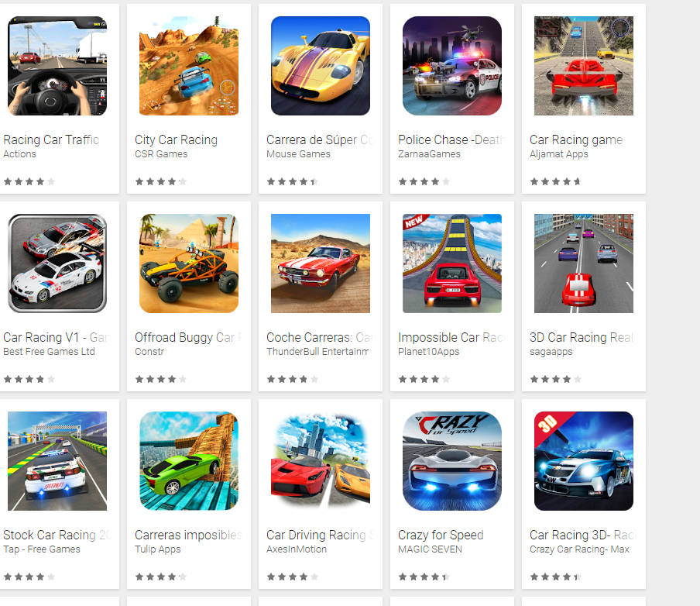Select the yellow Carrera de Súper car icon
Screen dimensions: 700x606
coord(321,66)
